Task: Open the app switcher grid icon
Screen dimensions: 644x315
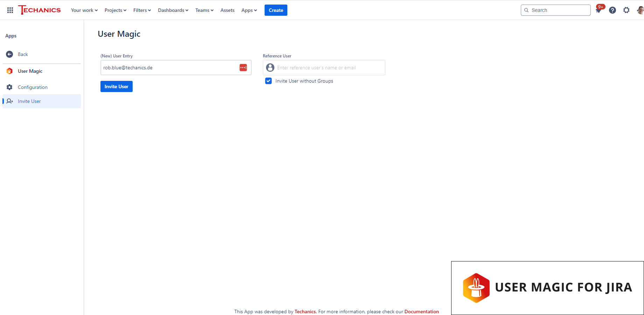Action: tap(10, 10)
